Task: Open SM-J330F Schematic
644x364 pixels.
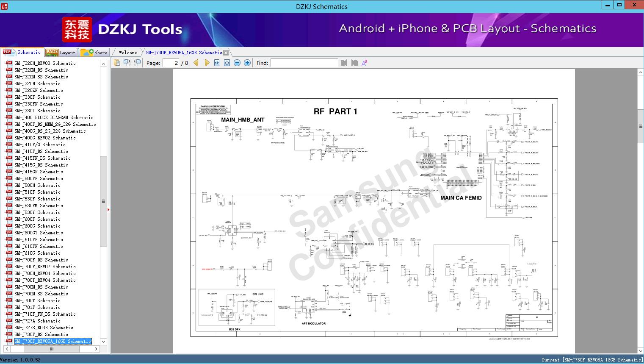Action: pos(37,97)
